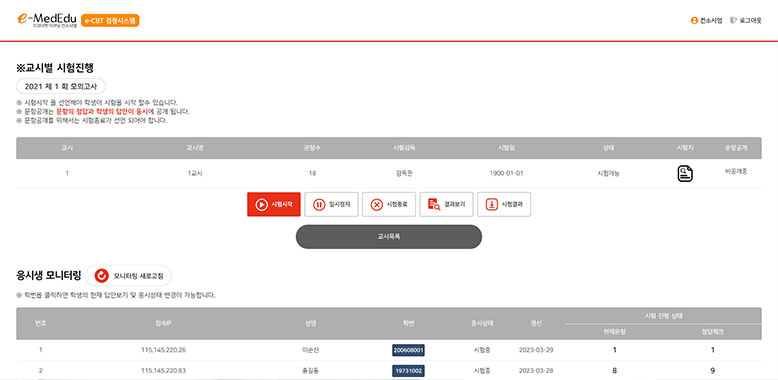Click the 교시별 시험진행 heading
This screenshot has width=778, height=380.
(55, 68)
